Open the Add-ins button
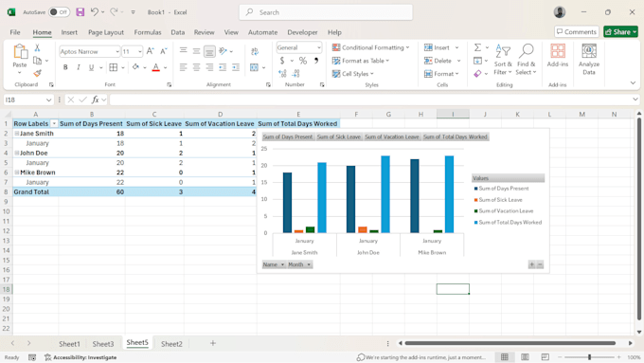The width and height of the screenshot is (644, 363). click(557, 56)
